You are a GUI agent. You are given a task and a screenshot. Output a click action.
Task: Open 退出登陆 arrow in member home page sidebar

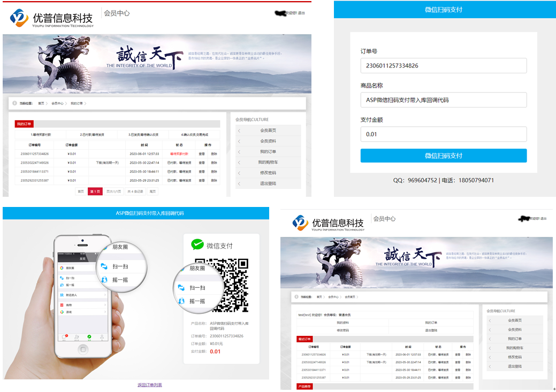[x=490, y=366]
